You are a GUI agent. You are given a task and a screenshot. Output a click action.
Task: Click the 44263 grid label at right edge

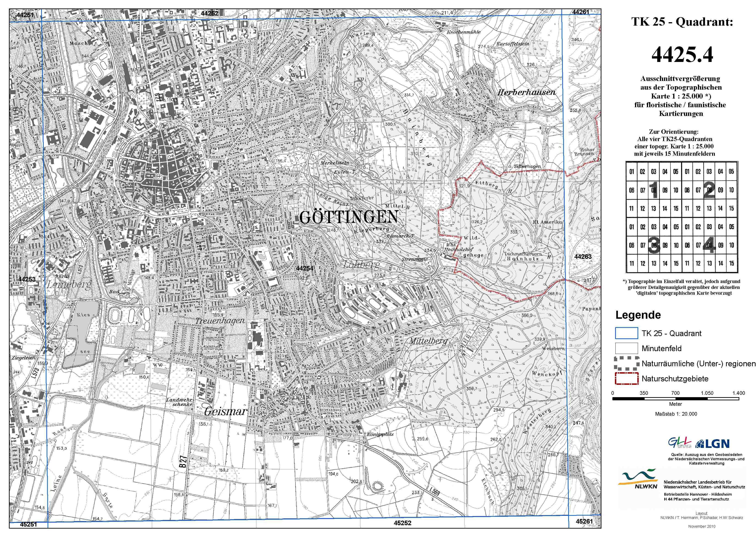583,256
